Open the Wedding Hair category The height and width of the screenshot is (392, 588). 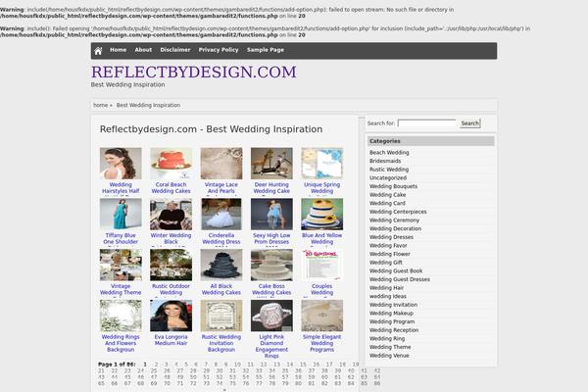[387, 288]
